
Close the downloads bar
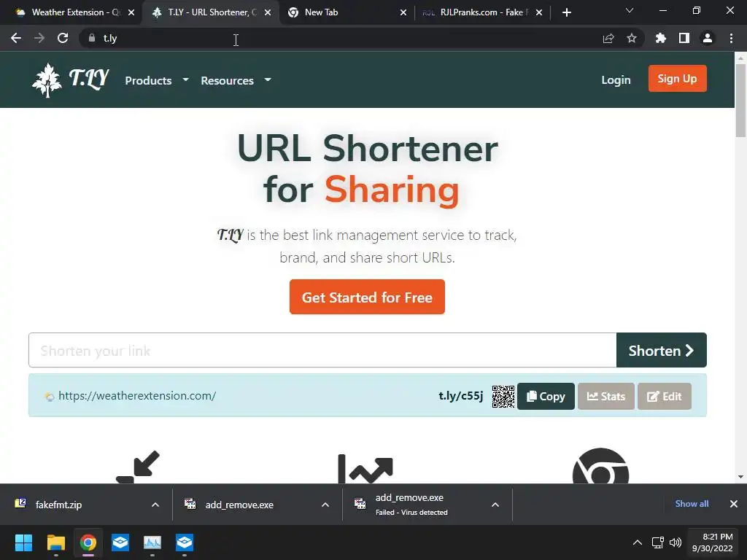[734, 504]
